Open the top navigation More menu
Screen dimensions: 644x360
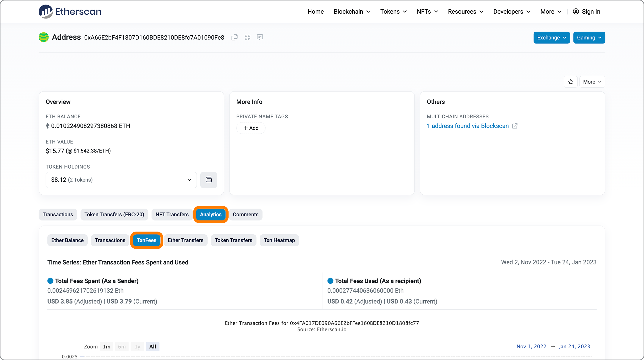point(551,12)
